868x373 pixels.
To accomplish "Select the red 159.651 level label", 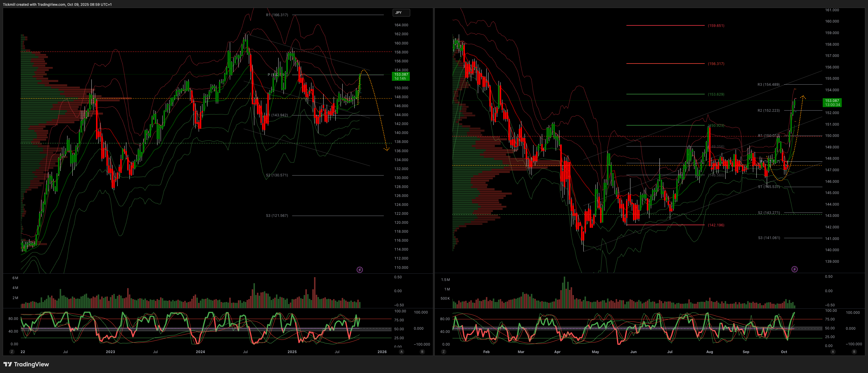I will pos(716,26).
